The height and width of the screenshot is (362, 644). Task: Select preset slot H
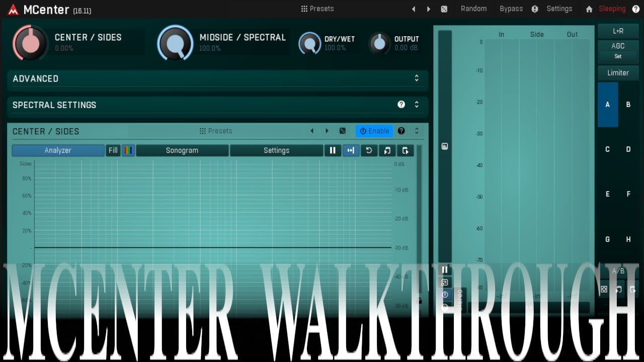[x=628, y=239]
